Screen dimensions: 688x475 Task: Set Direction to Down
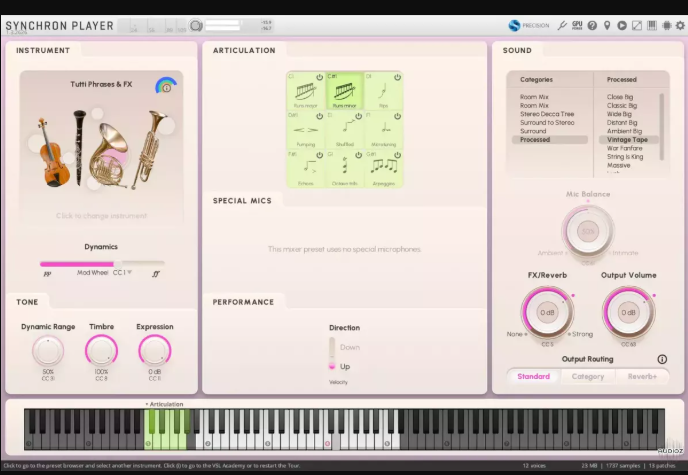click(349, 347)
